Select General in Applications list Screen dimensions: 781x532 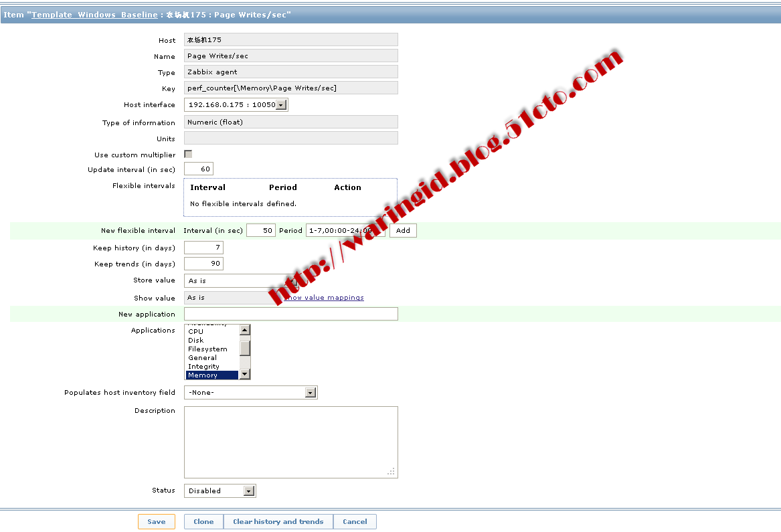tap(212, 357)
